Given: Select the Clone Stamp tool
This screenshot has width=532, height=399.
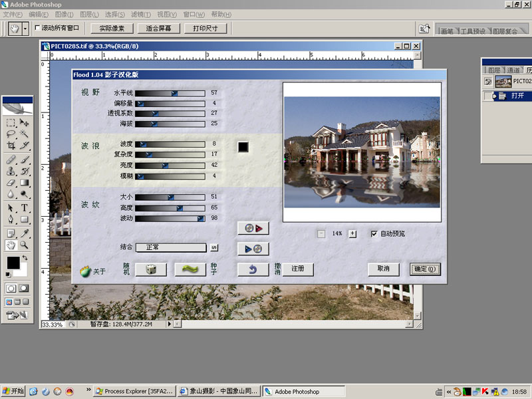Looking at the screenshot, I should point(11,171).
